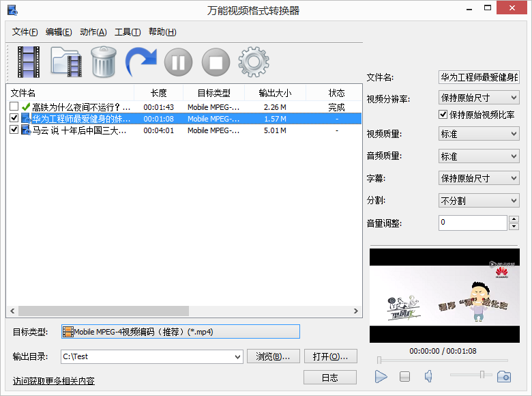Click the 打开(O)... button

pos(331,356)
